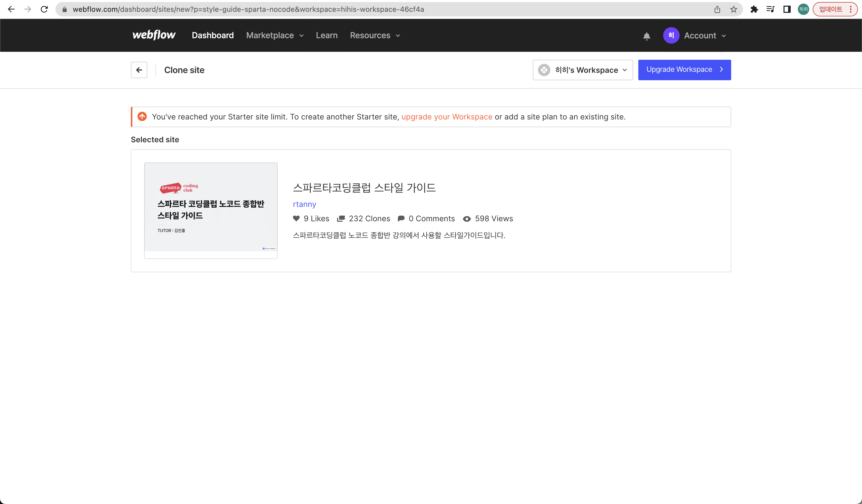Click the Upgrade Workspace button
The height and width of the screenshot is (504, 862).
pyautogui.click(x=684, y=70)
